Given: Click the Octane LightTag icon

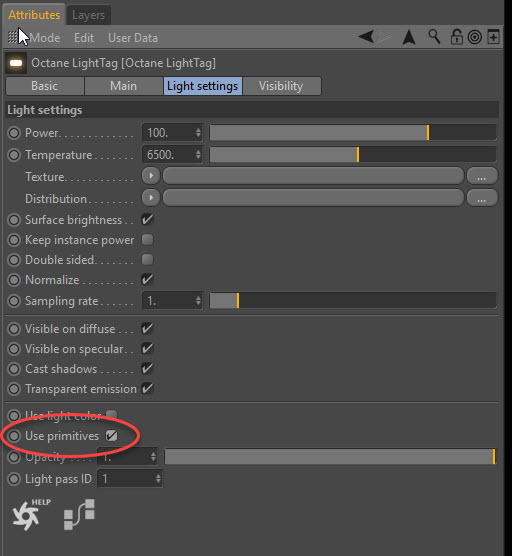Looking at the screenshot, I should coord(16,63).
